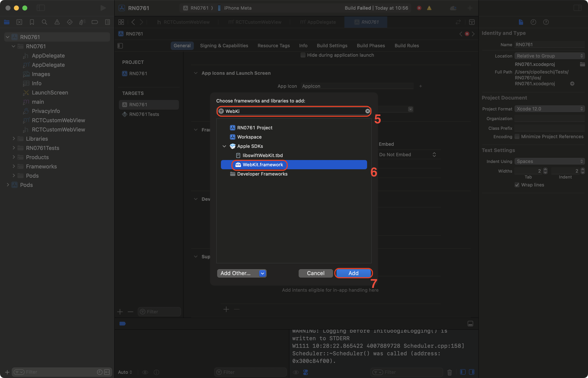Open the History inspector clock icon
The width and height of the screenshot is (588, 378).
533,22
